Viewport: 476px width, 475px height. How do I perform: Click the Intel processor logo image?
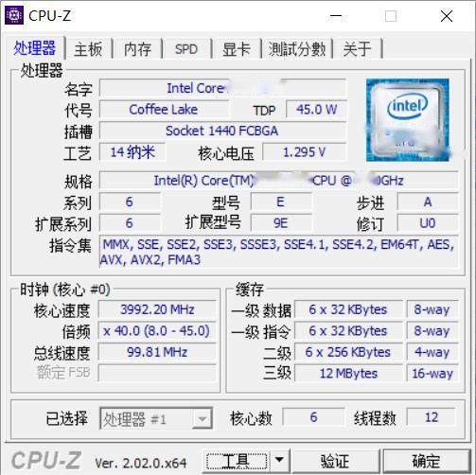pyautogui.click(x=407, y=120)
